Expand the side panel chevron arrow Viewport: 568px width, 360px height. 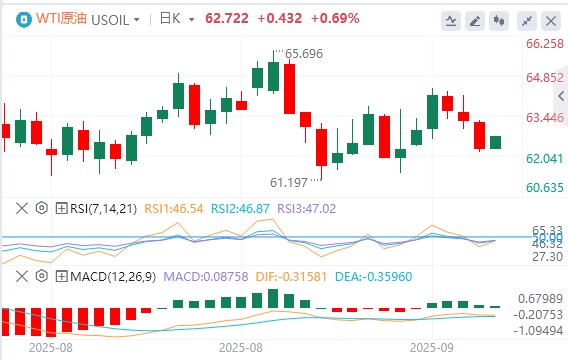(561, 96)
